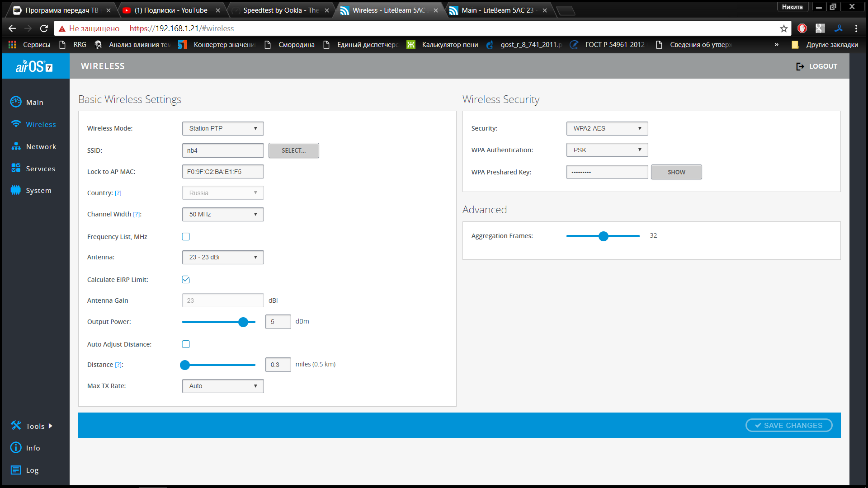Open the System icon in sidebar

click(16, 190)
